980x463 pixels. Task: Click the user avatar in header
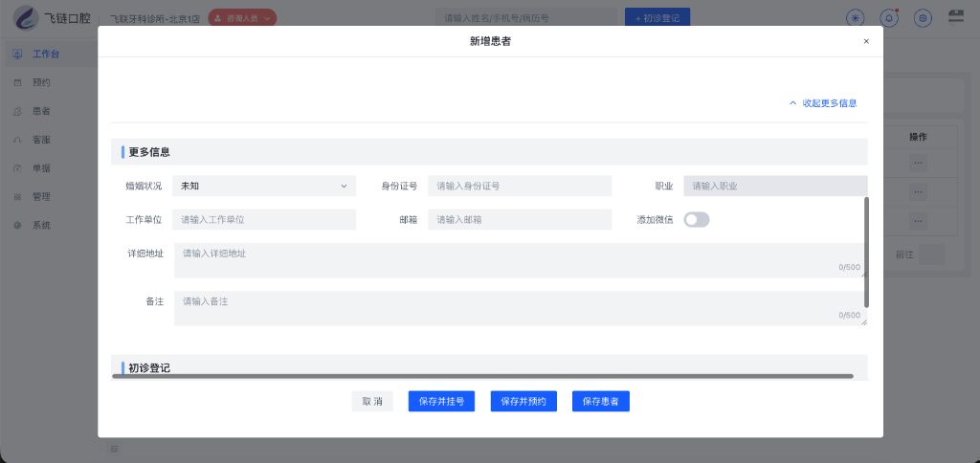tap(956, 17)
